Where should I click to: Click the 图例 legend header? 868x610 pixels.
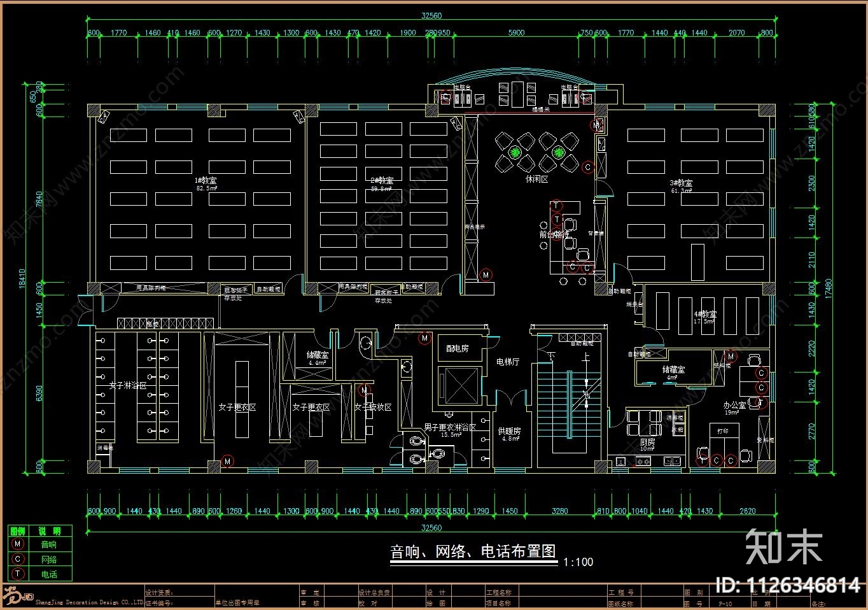[x=17, y=530]
